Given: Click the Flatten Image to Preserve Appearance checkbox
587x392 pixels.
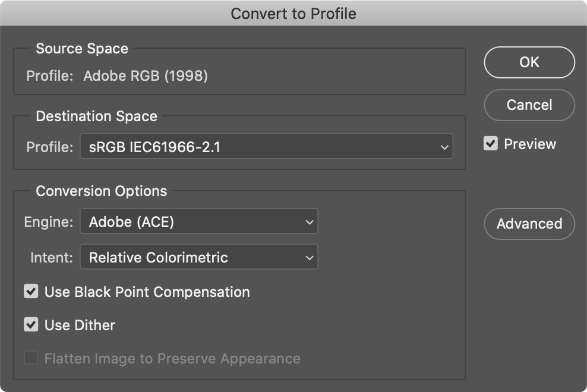Looking at the screenshot, I should coord(31,358).
